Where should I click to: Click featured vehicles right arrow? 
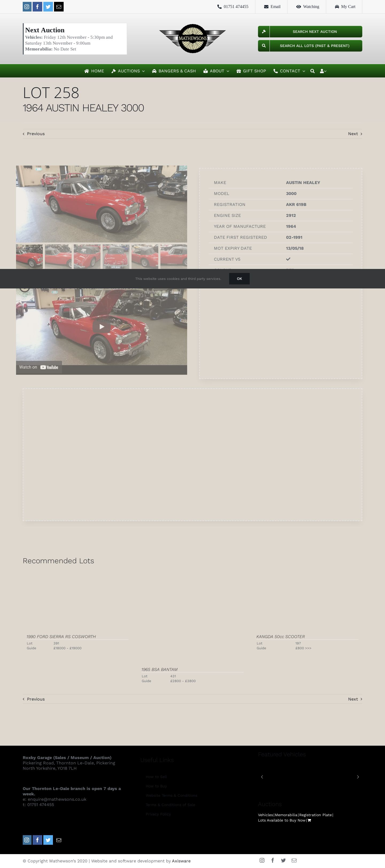coord(358,777)
